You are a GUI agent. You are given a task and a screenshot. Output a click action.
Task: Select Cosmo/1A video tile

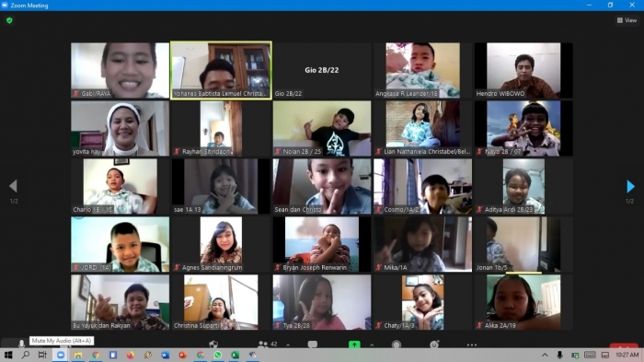tap(422, 186)
